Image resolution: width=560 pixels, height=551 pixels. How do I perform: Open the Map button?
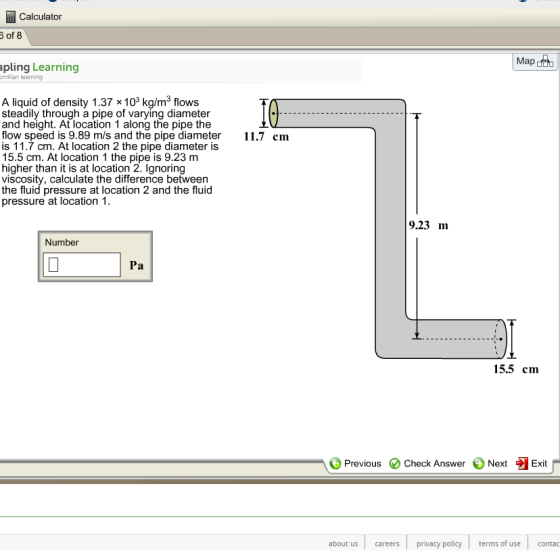(535, 61)
